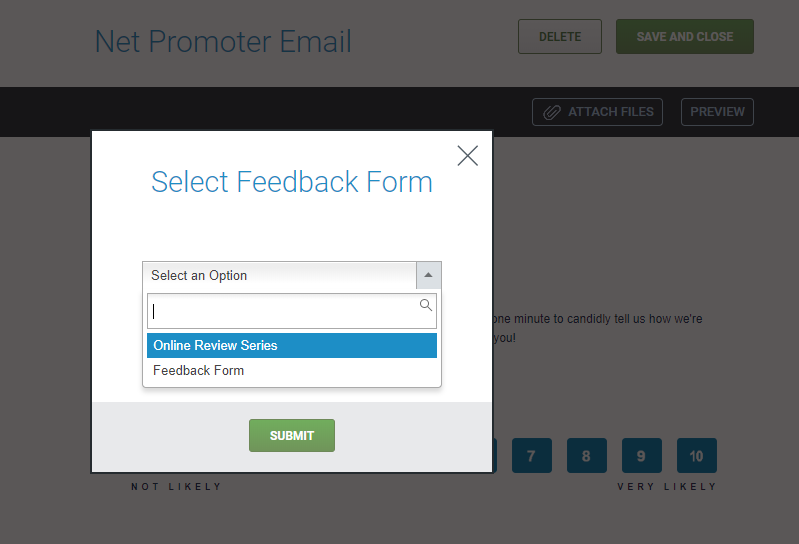Viewport: 799px width, 544px height.
Task: Click the Delete button
Action: pyautogui.click(x=559, y=37)
